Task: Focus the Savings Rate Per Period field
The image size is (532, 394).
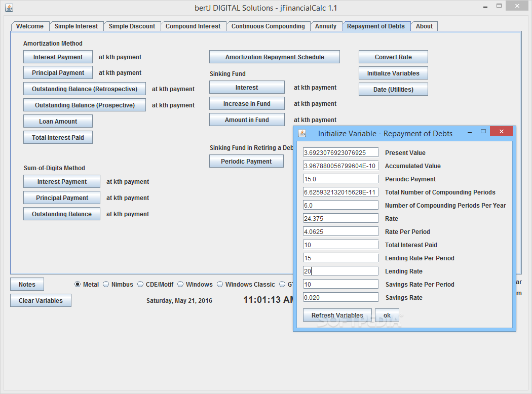Action: click(340, 285)
